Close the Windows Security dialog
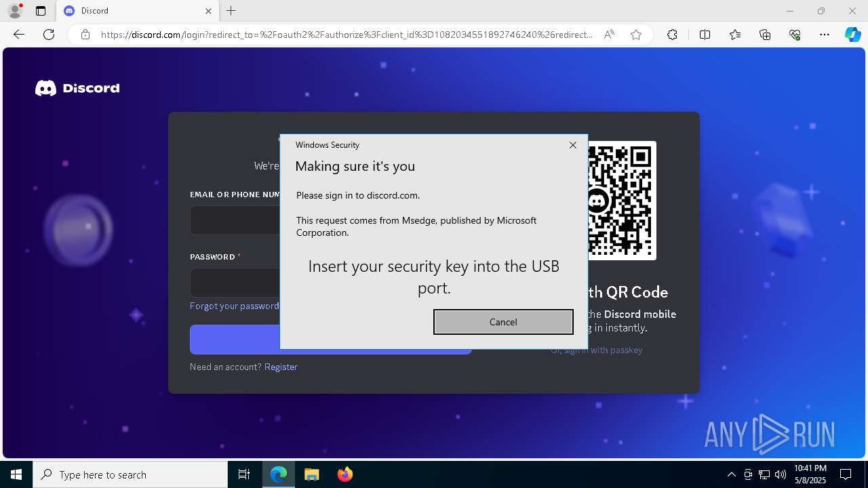The width and height of the screenshot is (868, 488). tap(573, 145)
